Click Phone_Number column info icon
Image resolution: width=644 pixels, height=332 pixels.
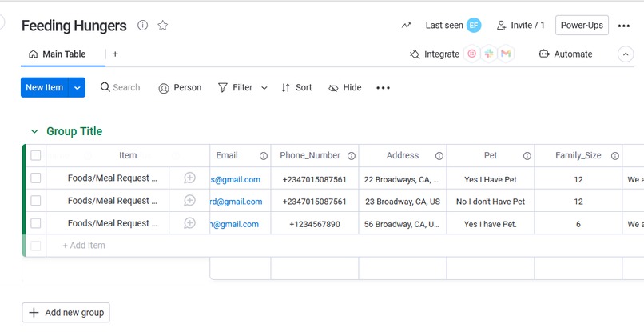point(352,156)
